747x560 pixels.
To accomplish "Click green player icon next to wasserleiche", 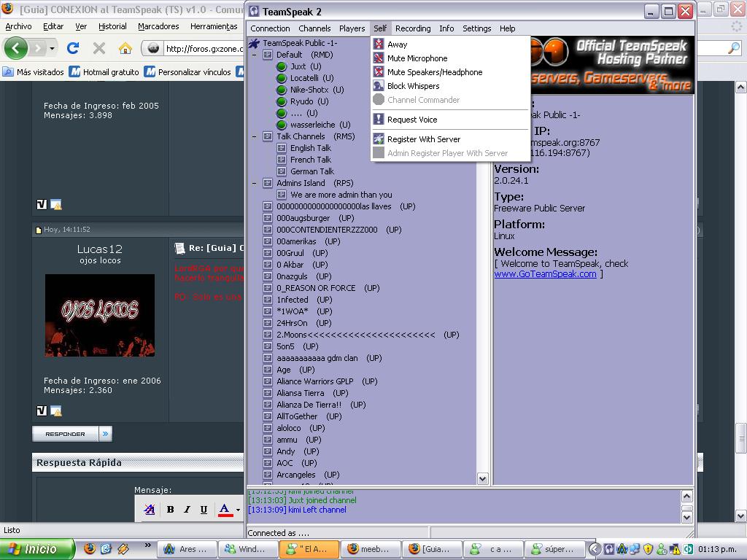I will 282,125.
